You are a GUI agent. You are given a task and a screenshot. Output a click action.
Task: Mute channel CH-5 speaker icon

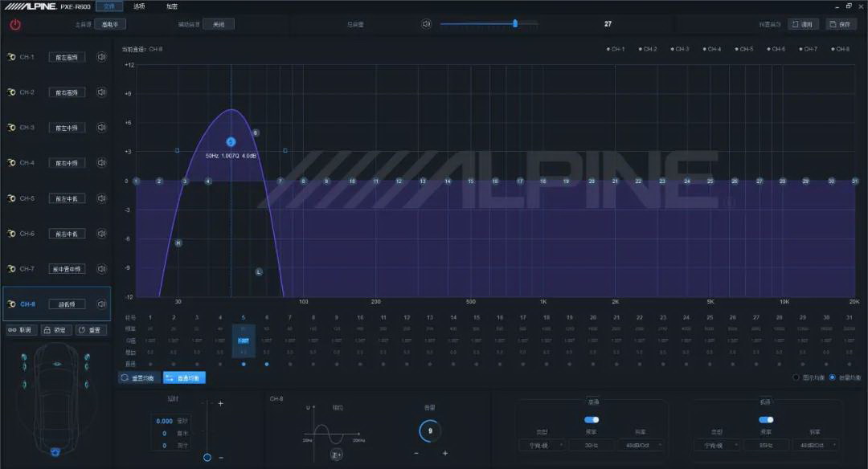click(102, 198)
